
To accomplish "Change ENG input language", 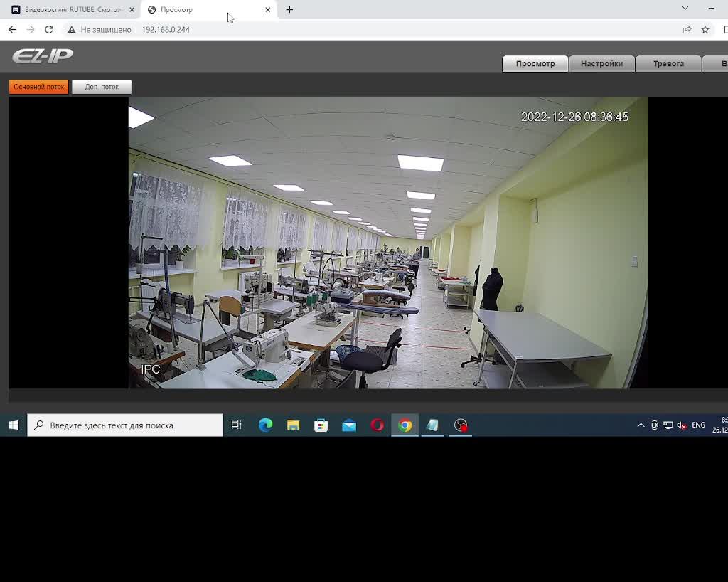I will [698, 425].
